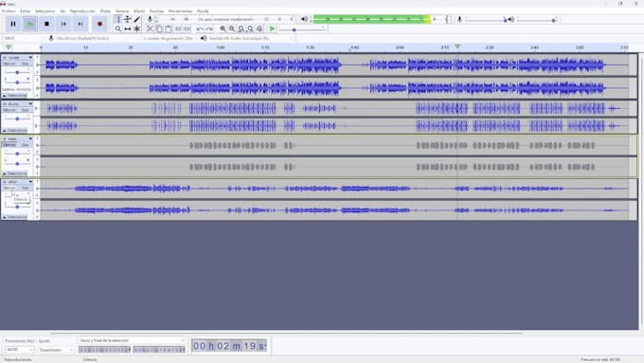This screenshot has width=644, height=363.
Task: Open the project rate frequency dropdown
Action: click(x=19, y=350)
